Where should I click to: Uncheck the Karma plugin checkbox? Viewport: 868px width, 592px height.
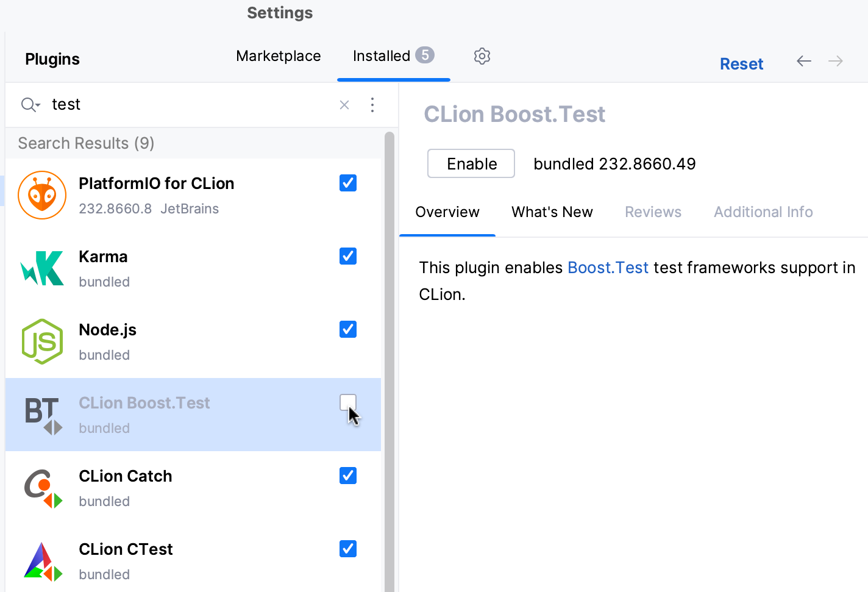click(x=348, y=256)
